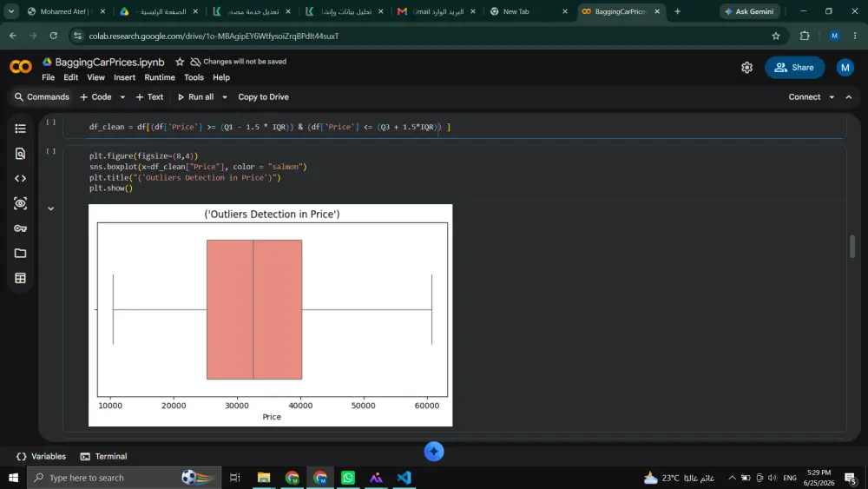Open the Runtime menu
The width and height of the screenshot is (868, 489).
160,77
